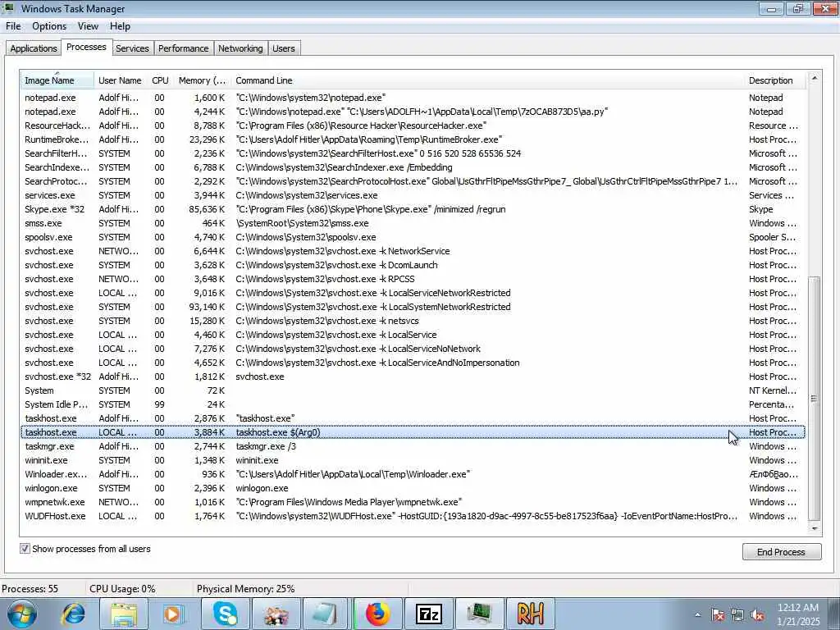Select the services.exe process row
840x630 pixels.
[413, 195]
